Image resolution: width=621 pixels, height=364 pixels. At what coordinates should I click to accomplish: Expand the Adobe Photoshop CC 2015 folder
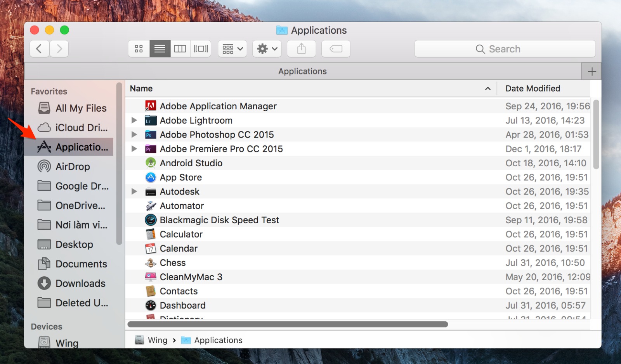[134, 135]
